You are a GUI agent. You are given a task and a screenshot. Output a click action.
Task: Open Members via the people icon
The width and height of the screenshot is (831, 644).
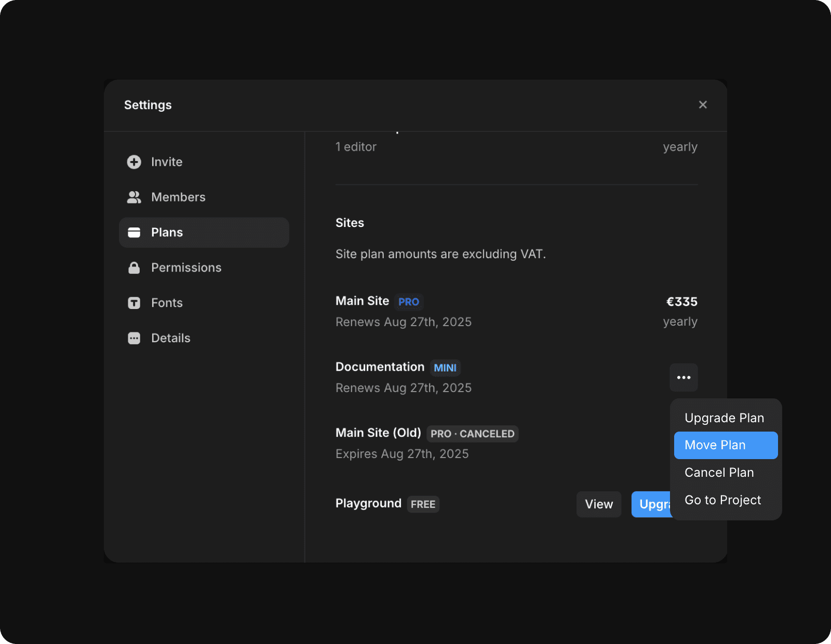134,197
